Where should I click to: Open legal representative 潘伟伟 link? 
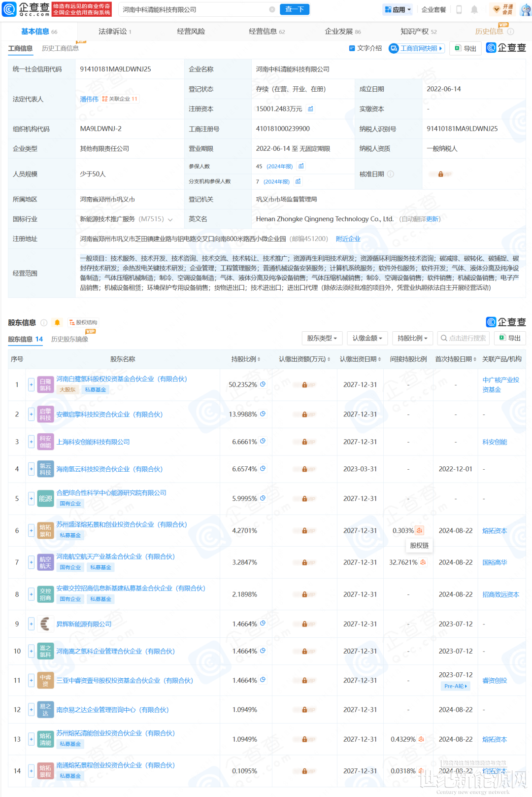click(89, 99)
